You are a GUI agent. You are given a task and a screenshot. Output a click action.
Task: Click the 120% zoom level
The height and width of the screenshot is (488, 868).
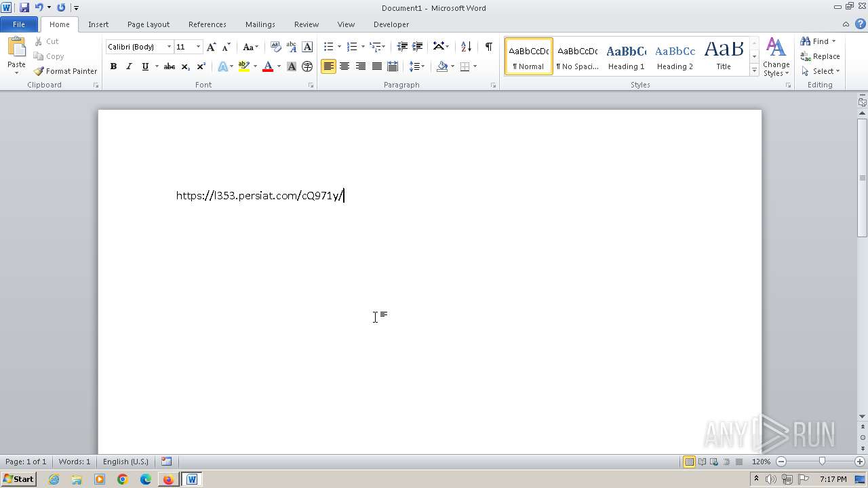pyautogui.click(x=761, y=462)
